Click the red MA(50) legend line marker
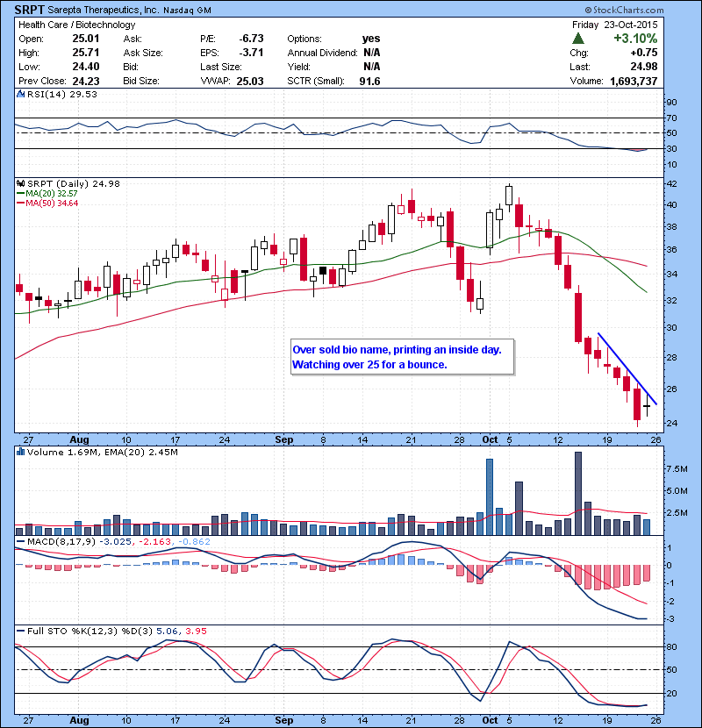Screen dimensions: 702x728 [x=20, y=203]
